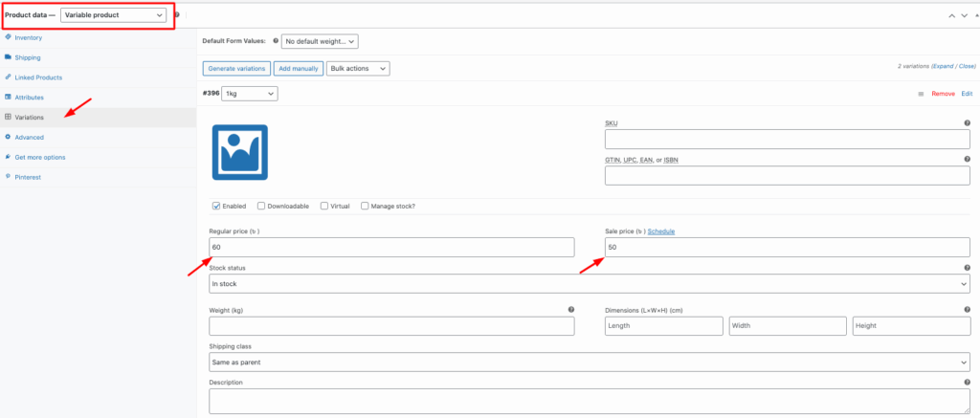This screenshot has width=980, height=418.
Task: Switch to the Inventory tab
Action: (28, 37)
